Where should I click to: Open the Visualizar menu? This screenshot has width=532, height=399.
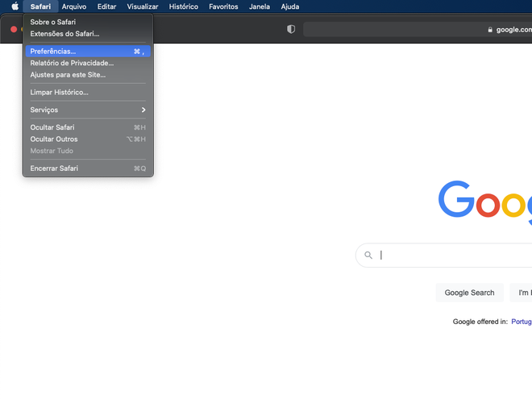point(143,6)
